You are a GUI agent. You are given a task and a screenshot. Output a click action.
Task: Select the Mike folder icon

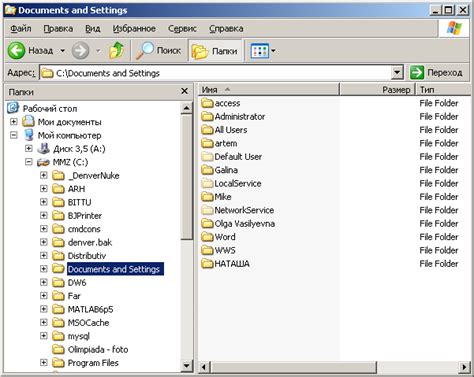207,197
